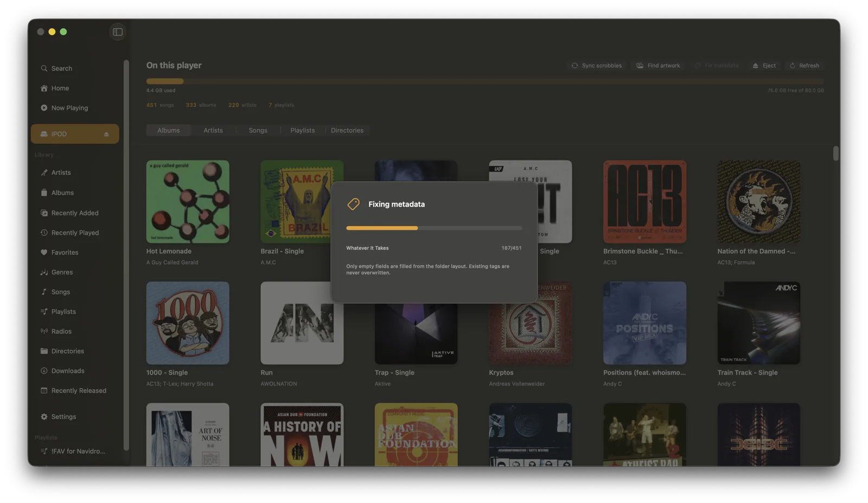Switch to the Songs tab
Image resolution: width=868 pixels, height=503 pixels.
[258, 131]
